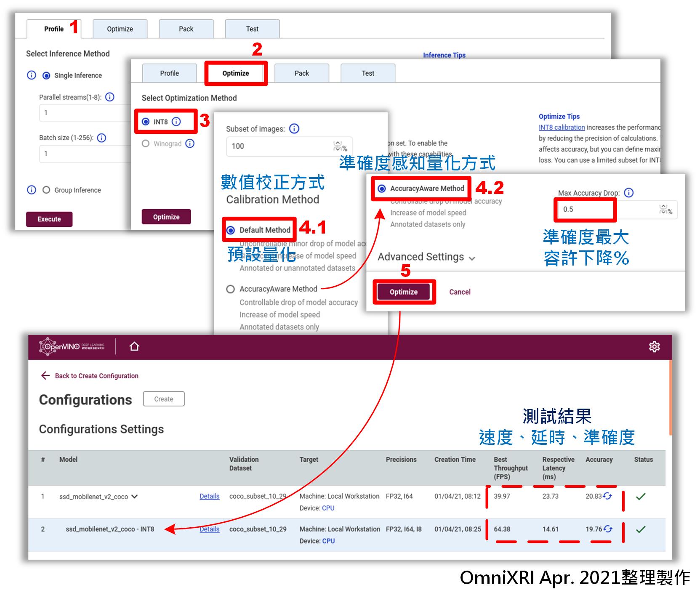Click the CPU device link in row 2
The image size is (700, 598).
tap(328, 541)
